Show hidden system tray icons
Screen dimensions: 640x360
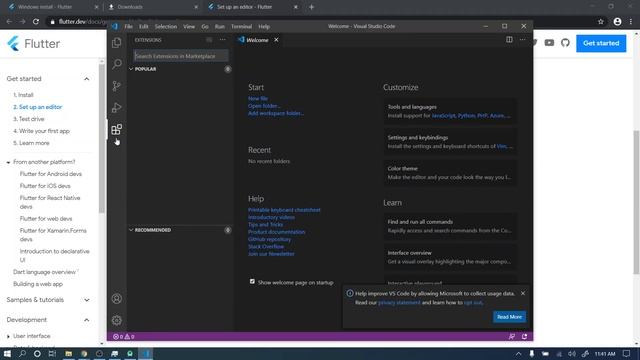[x=518, y=354]
